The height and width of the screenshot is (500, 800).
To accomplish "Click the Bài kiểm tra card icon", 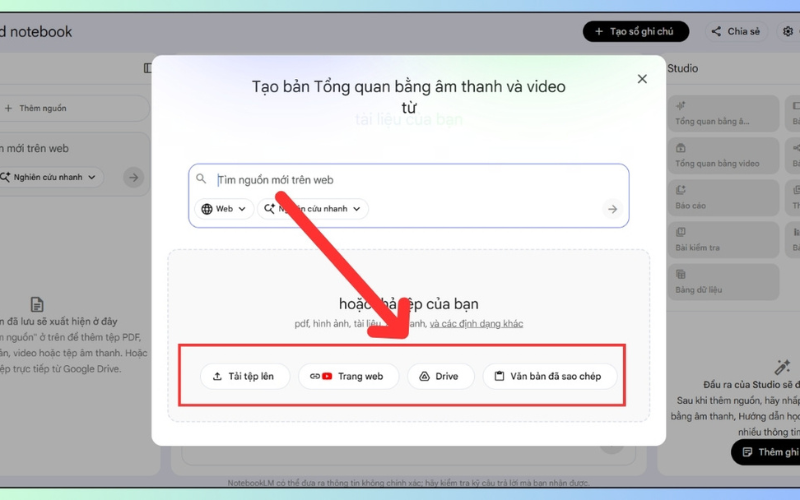I will click(x=681, y=232).
